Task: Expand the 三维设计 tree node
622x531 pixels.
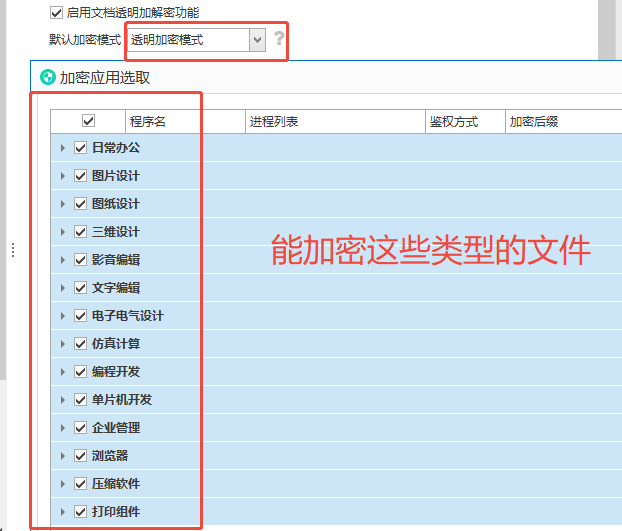Action: (63, 232)
